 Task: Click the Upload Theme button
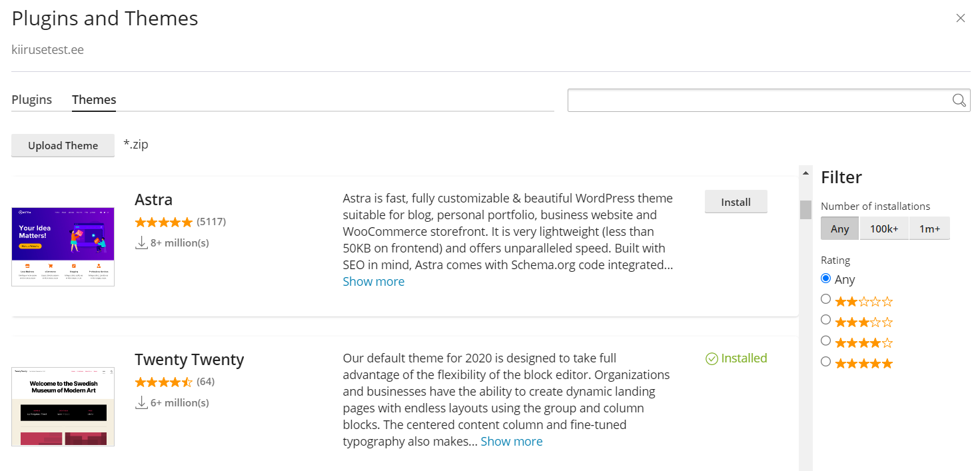pyautogui.click(x=63, y=145)
